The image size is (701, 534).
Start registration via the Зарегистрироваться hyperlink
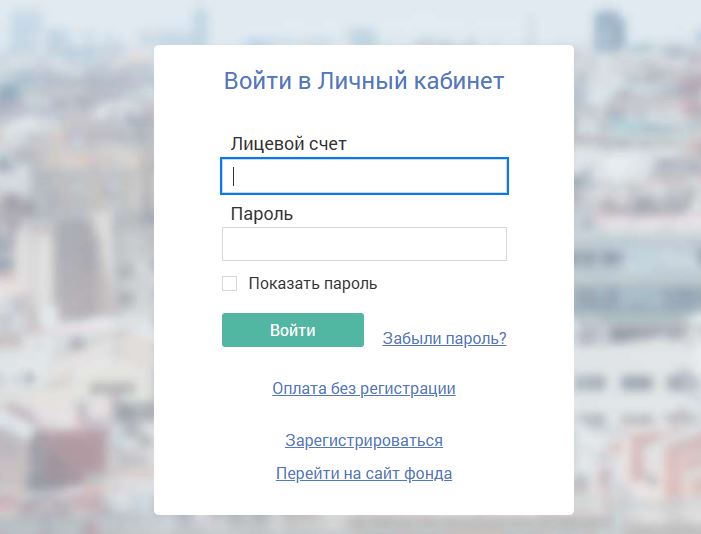click(x=364, y=441)
